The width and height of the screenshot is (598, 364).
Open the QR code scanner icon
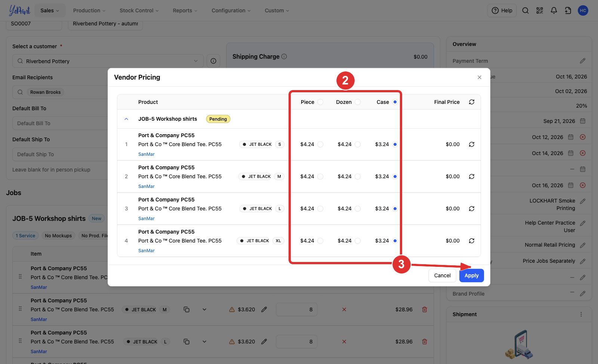click(x=540, y=10)
